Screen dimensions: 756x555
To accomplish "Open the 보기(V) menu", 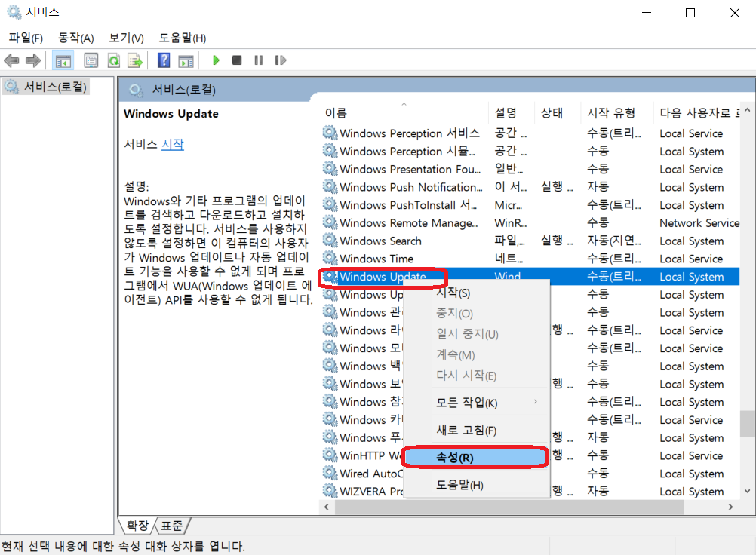I will [126, 38].
